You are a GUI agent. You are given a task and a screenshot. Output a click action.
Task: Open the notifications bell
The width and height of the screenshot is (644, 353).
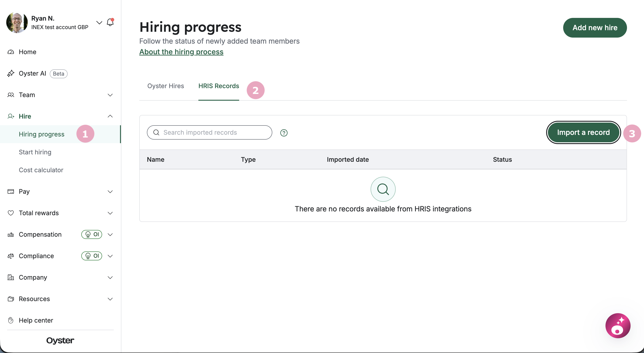point(110,23)
